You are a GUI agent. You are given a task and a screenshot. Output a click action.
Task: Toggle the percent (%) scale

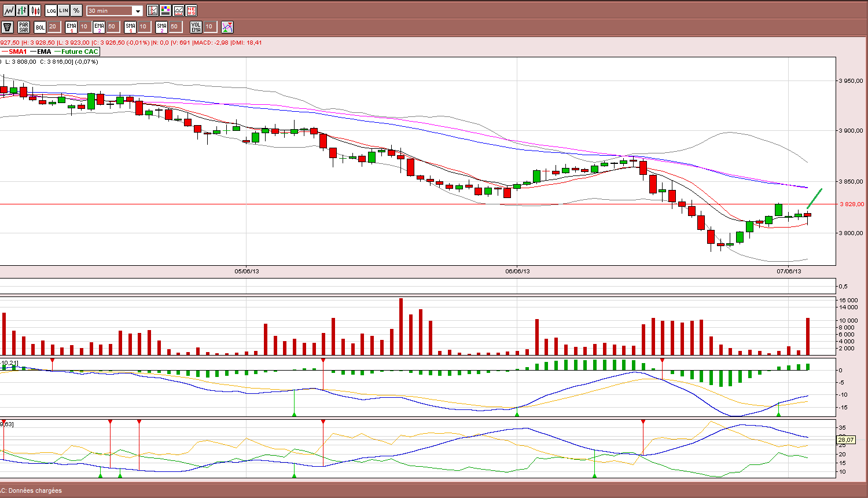pyautogui.click(x=76, y=10)
